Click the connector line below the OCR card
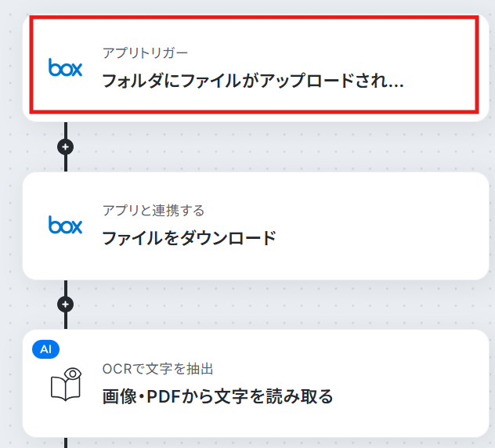Image resolution: width=495 pixels, height=448 pixels. (x=66, y=443)
